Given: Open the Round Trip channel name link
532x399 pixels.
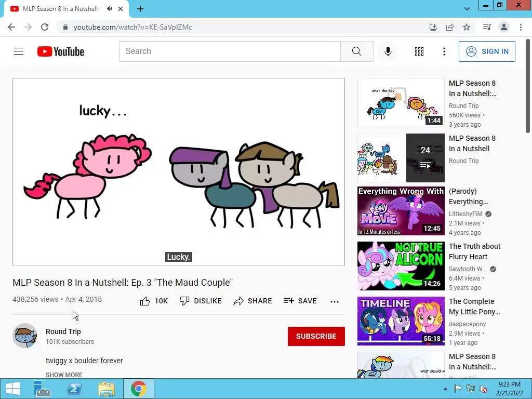Looking at the screenshot, I should pos(63,331).
